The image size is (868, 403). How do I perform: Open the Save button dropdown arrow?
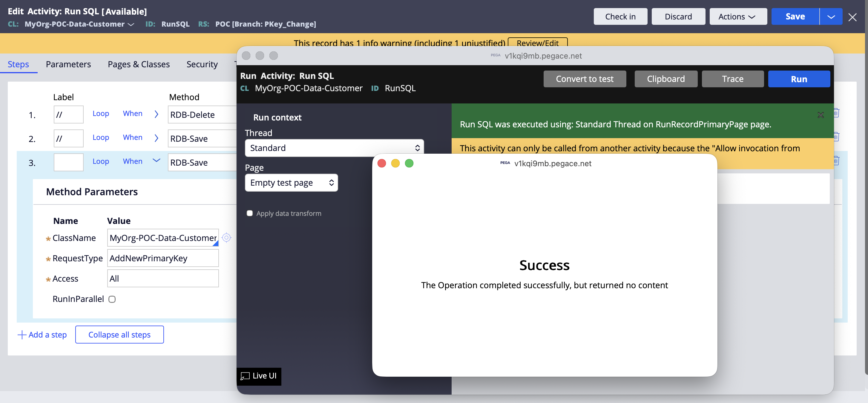point(831,17)
